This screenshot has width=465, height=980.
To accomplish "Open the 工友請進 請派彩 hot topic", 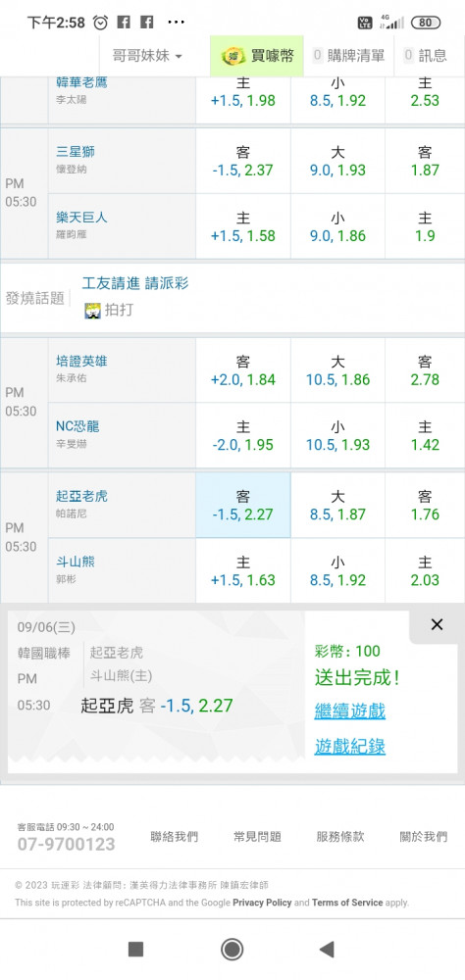I will (x=135, y=283).
